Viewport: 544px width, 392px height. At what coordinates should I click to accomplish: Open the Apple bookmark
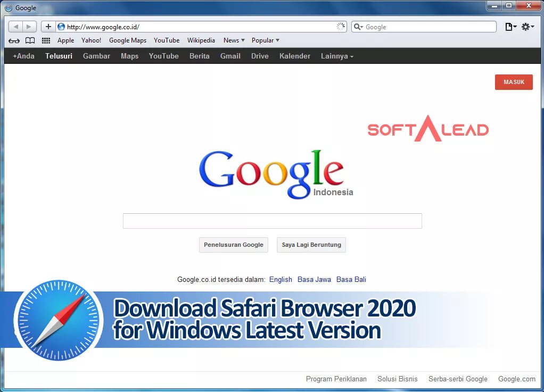65,40
